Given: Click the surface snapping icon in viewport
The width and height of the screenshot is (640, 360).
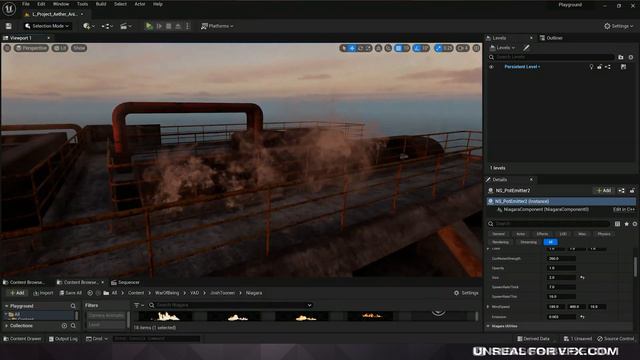Looking at the screenshot, I should [388, 48].
